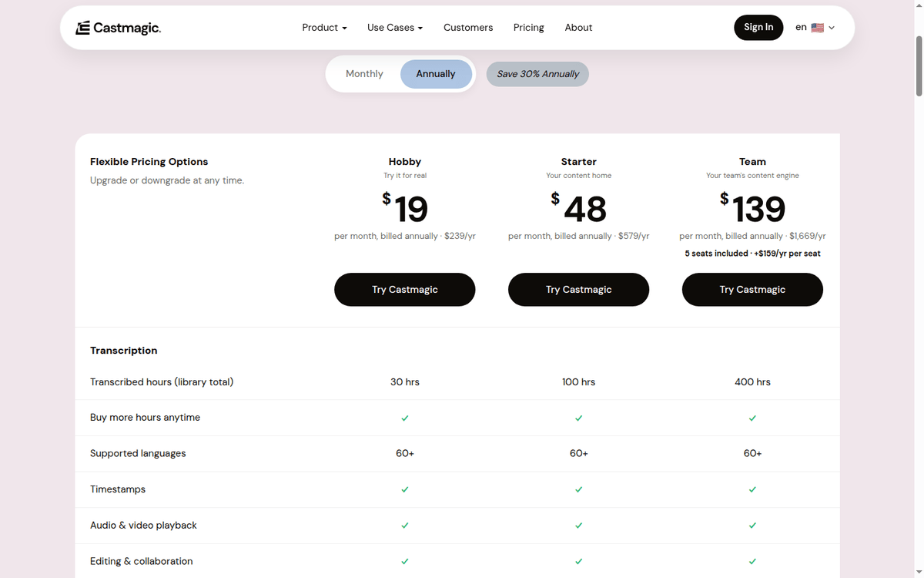
Task: Click the Buy more hours anytime label
Action: 145,418
